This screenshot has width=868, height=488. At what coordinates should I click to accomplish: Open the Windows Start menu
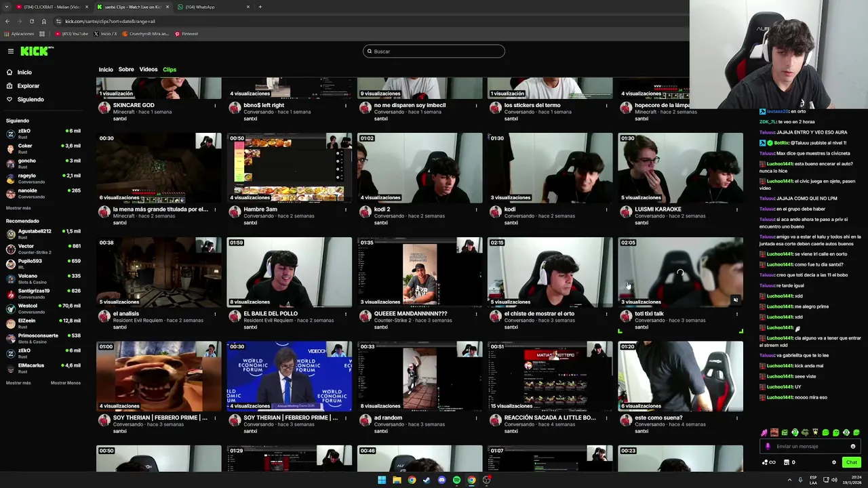382,480
